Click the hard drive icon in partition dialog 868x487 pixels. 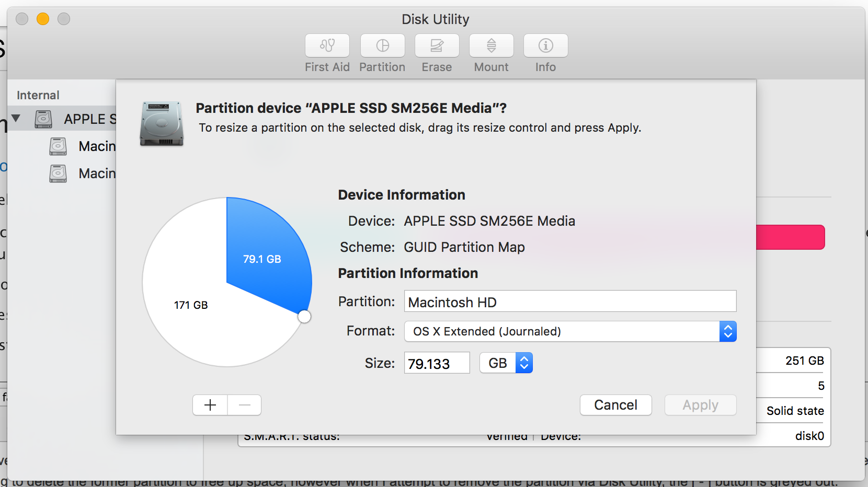[162, 124]
